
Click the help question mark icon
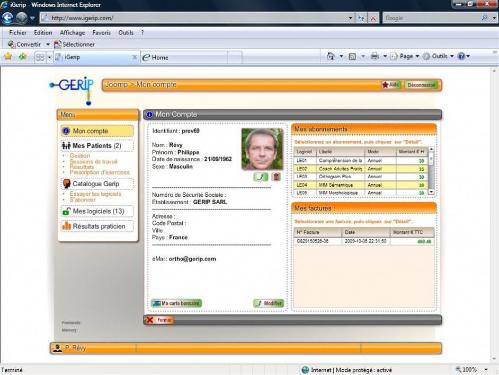[x=461, y=56]
